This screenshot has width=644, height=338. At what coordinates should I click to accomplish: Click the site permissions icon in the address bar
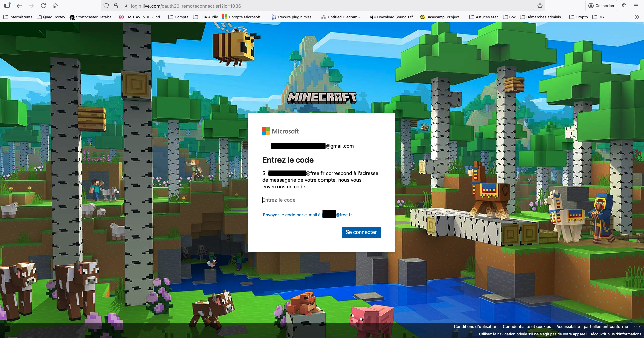[x=125, y=6]
